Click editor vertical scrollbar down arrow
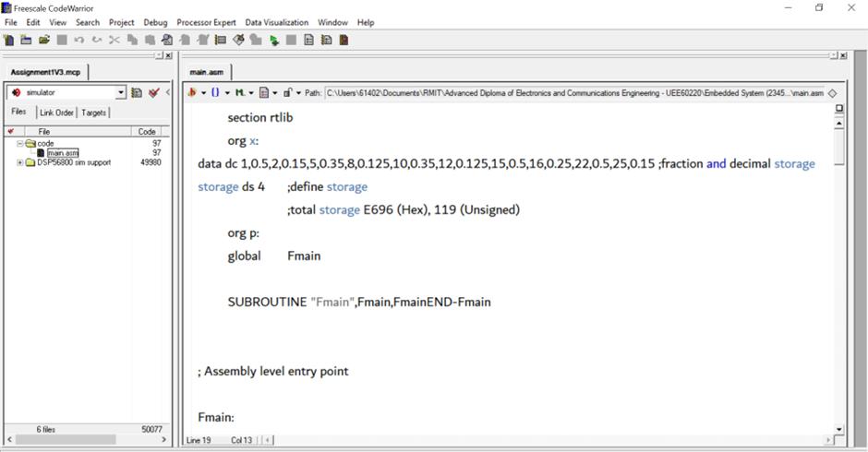Screen dimensions: 868x452 (x=839, y=429)
